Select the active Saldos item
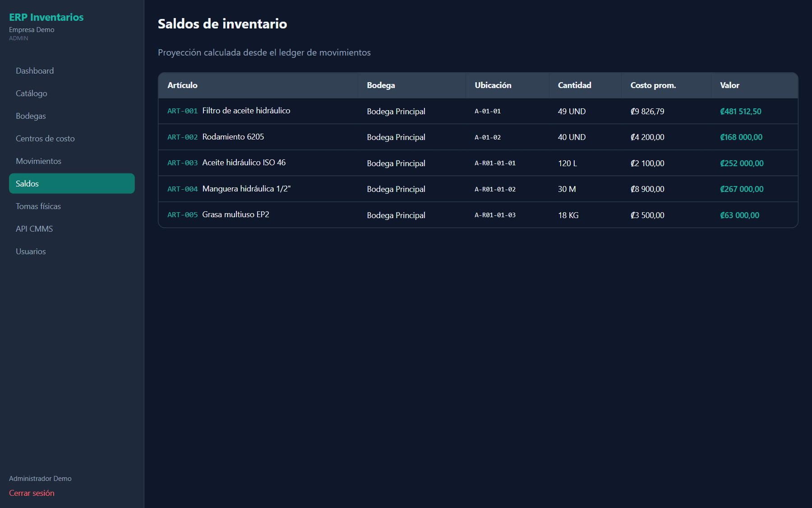The image size is (812, 508). pyautogui.click(x=72, y=184)
